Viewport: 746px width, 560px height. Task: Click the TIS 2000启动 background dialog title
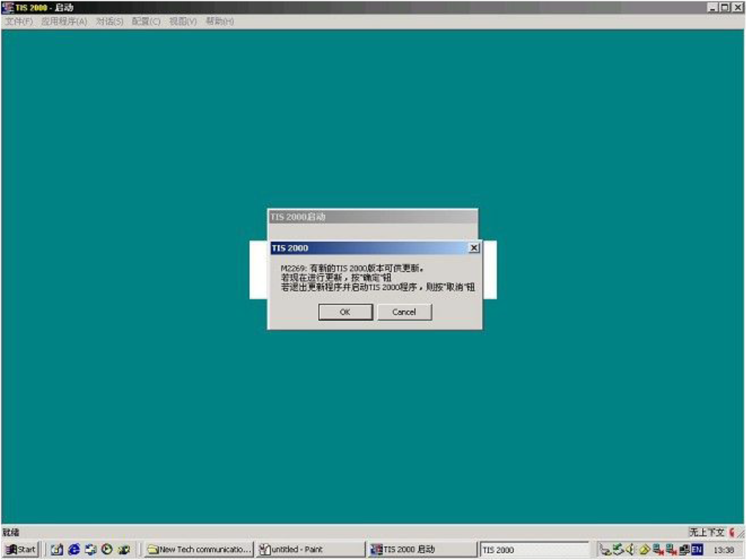[298, 217]
